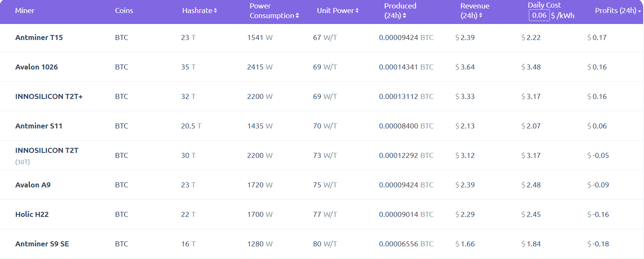The image size is (644, 259).
Task: Toggle Profits (24h) sort direction
Action: 639,11
